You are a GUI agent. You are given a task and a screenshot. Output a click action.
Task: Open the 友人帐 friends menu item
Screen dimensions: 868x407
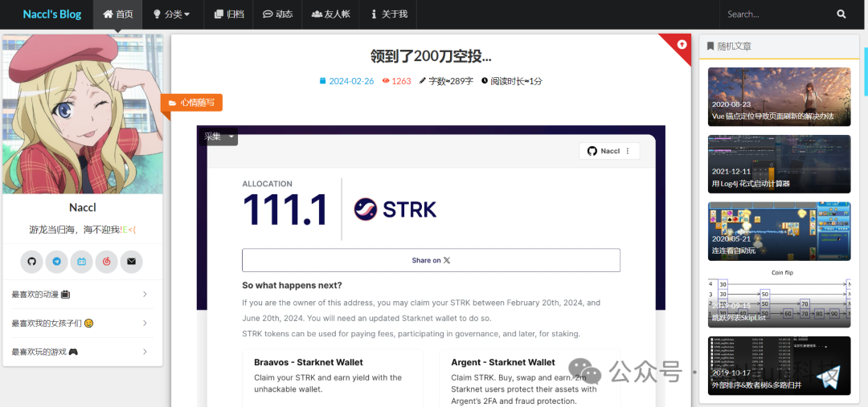[330, 14]
